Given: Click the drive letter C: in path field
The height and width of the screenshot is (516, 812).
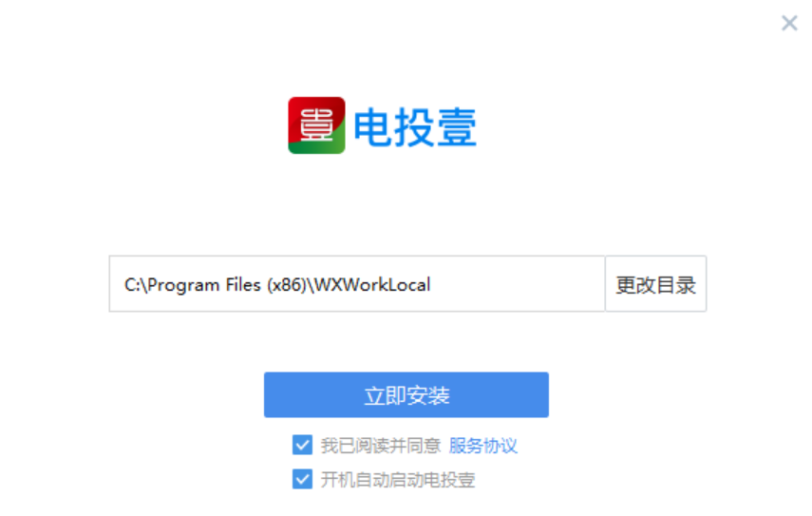Looking at the screenshot, I should pyautogui.click(x=131, y=284).
